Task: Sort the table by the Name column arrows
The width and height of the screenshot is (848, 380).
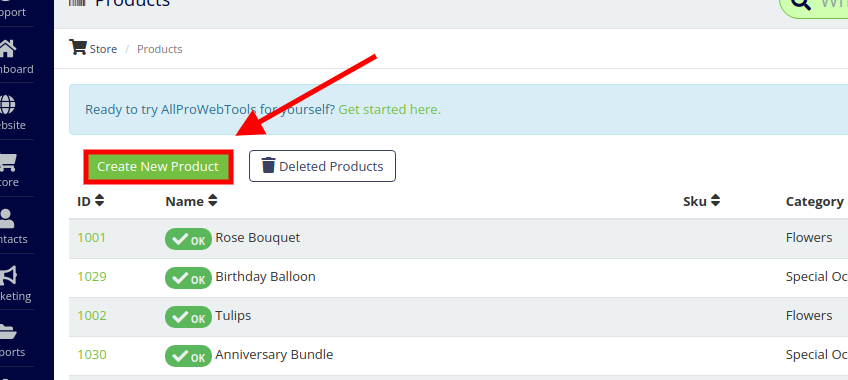Action: (213, 201)
